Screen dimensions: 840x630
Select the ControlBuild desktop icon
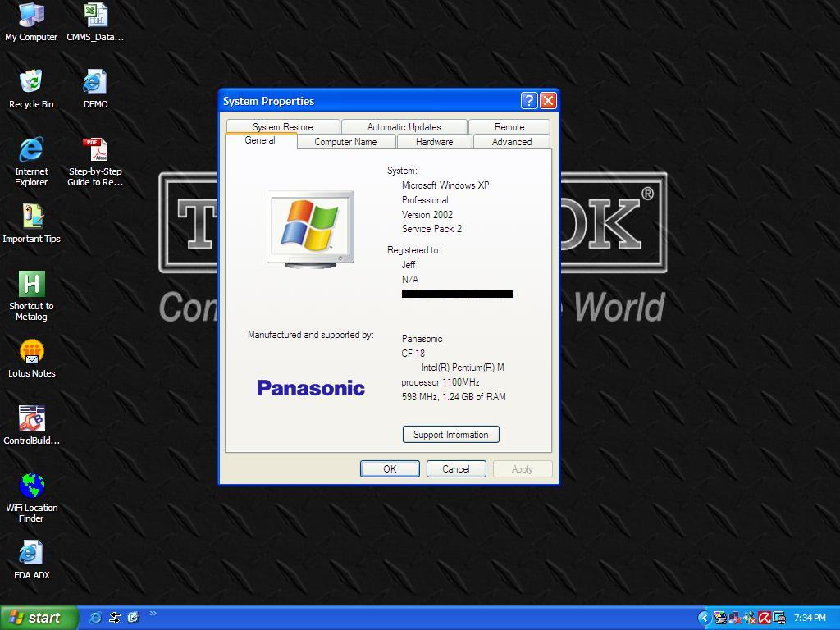coord(31,426)
